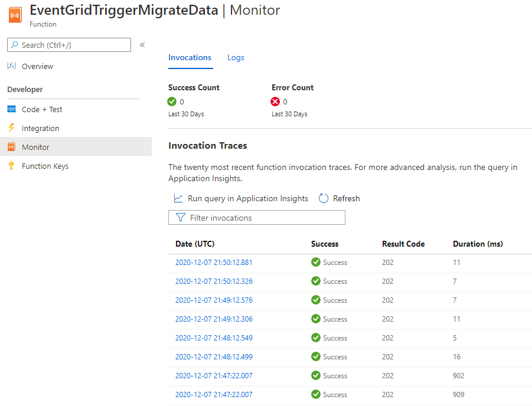Select the Integration lightning bolt icon

[11, 128]
